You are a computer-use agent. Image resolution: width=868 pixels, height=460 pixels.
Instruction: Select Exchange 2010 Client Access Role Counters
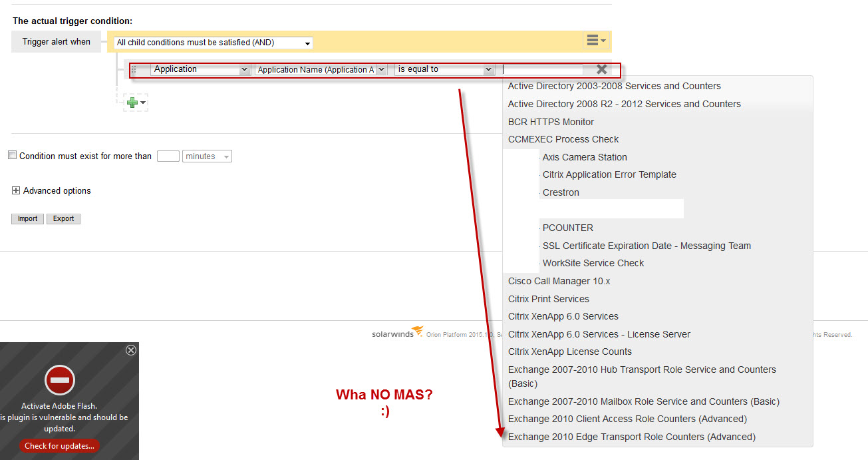click(627, 419)
